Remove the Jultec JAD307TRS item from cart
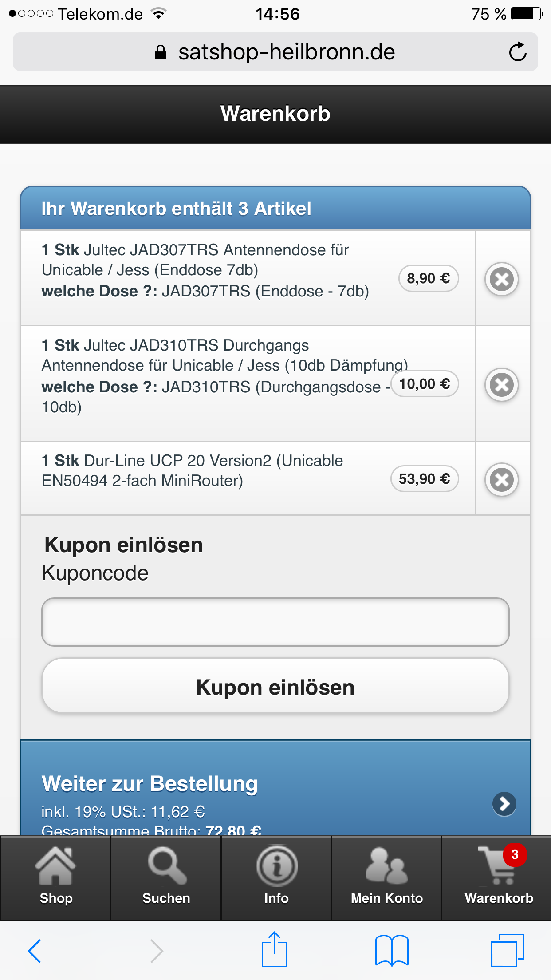 (502, 279)
